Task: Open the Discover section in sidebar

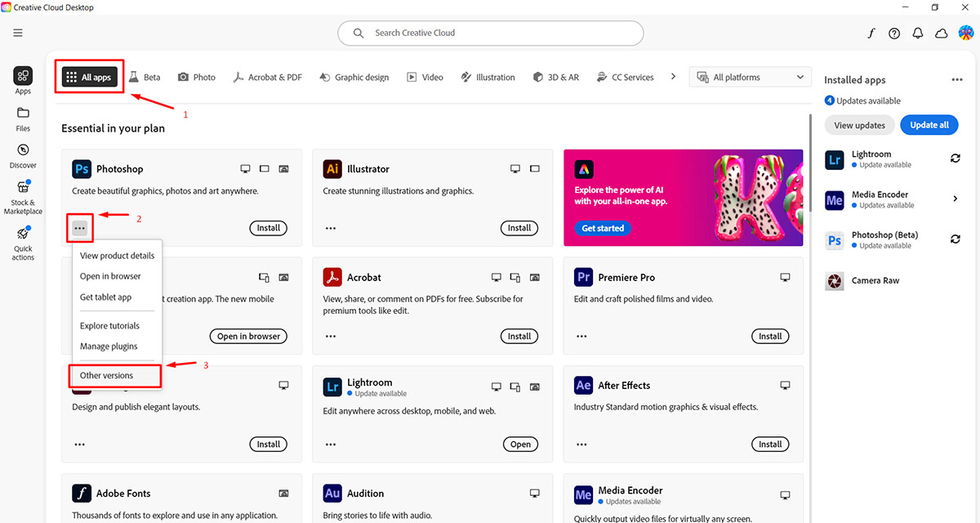Action: [x=23, y=155]
